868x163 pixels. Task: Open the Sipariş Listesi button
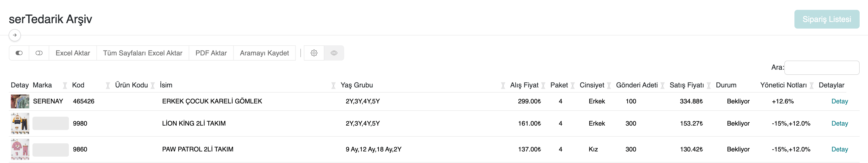pos(826,19)
